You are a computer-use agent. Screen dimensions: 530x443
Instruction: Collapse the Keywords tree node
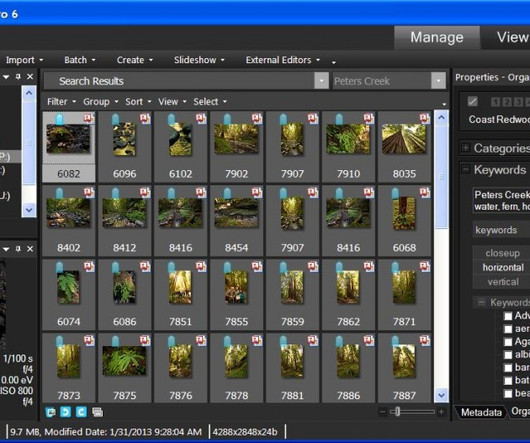(481, 302)
